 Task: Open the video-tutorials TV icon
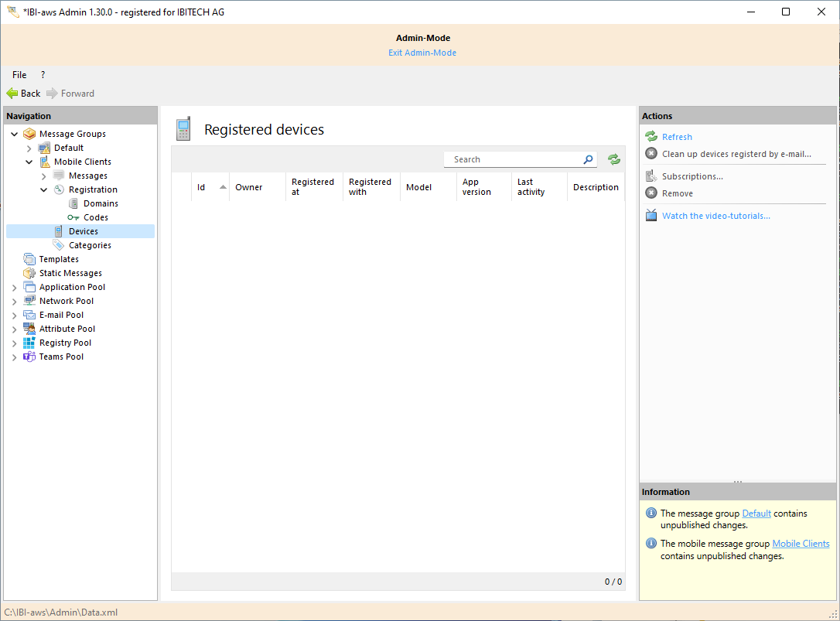651,215
